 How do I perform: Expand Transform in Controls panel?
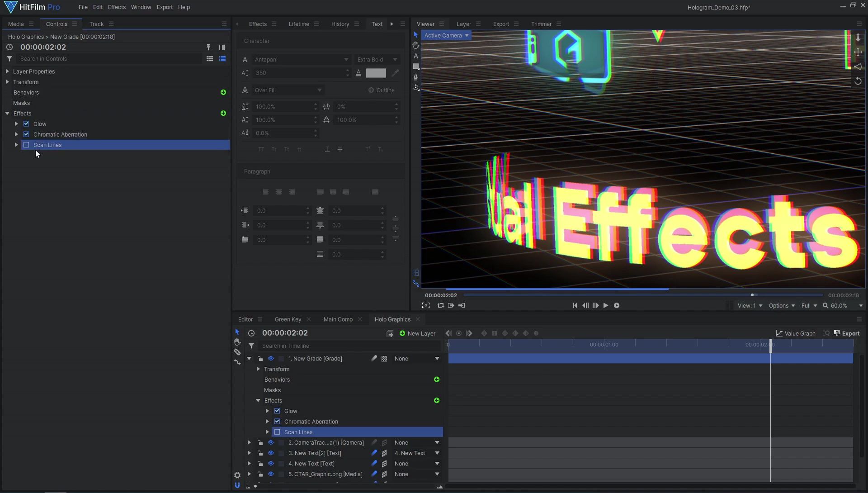pos(7,82)
